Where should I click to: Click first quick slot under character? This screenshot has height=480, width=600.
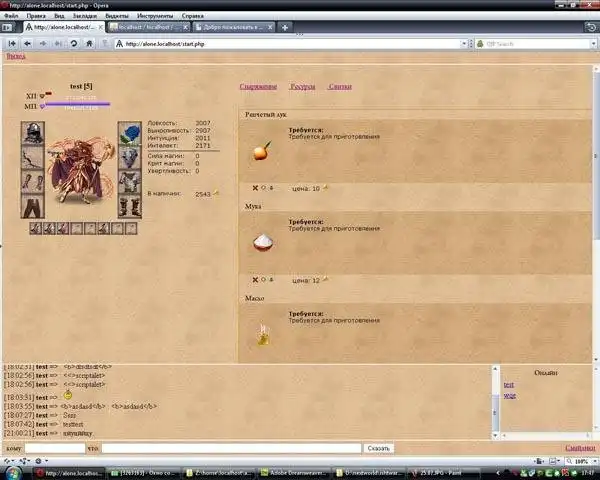point(35,229)
